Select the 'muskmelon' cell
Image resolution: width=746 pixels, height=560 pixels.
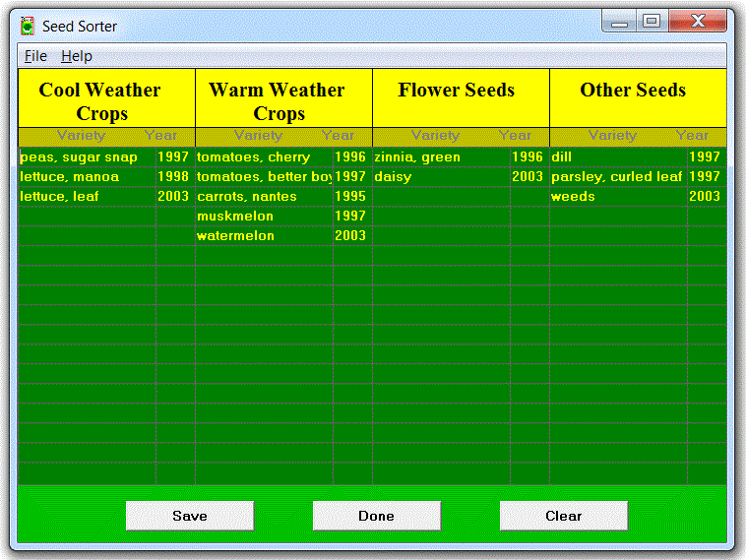pyautogui.click(x=264, y=216)
